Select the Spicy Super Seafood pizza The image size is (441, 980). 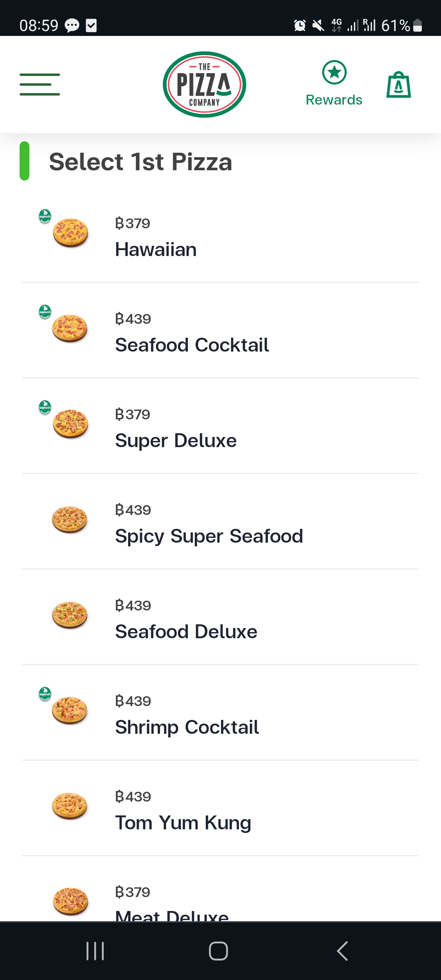[209, 536]
